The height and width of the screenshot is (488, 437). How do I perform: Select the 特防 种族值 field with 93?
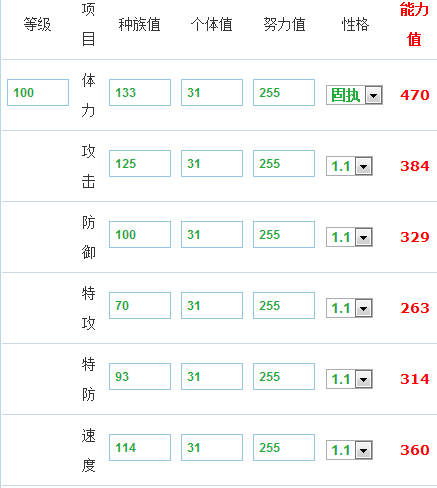[140, 376]
